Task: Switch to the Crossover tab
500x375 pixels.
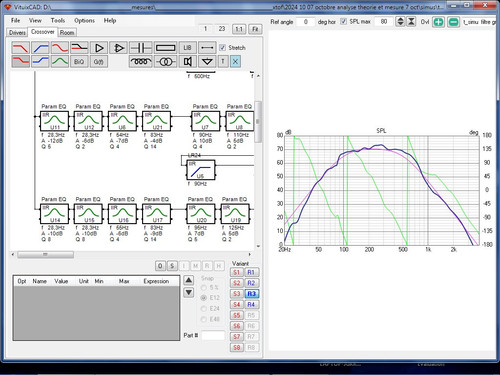Action: (x=42, y=32)
